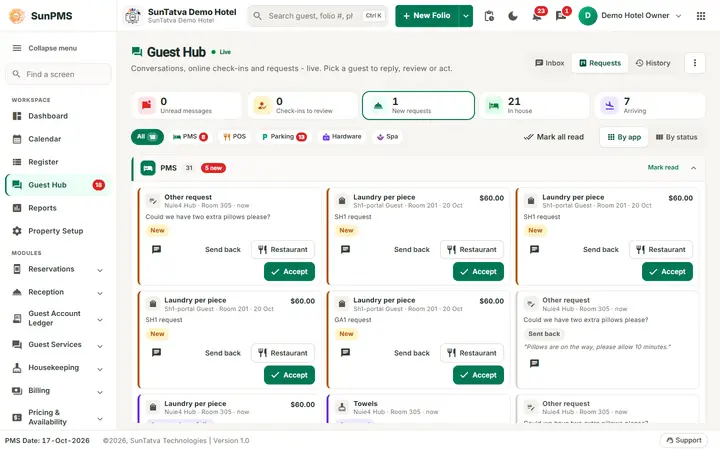
Task: Switch grouping to By app
Action: (x=624, y=137)
